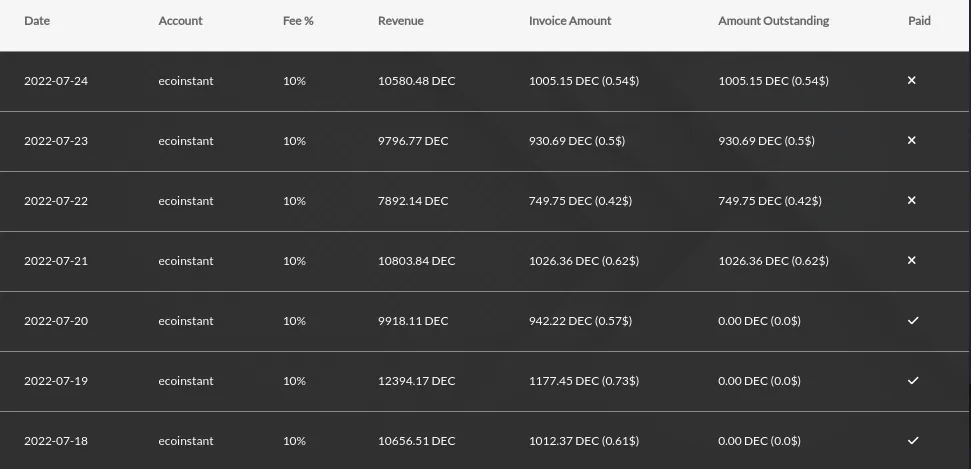Viewport: 971px width, 469px height.
Task: Click outstanding amount 749.75 DEC (0.42$)
Action: 770,201
